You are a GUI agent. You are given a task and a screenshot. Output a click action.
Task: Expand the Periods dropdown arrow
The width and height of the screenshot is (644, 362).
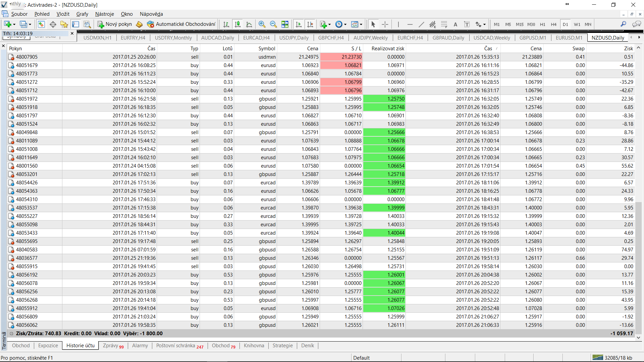[x=345, y=24]
